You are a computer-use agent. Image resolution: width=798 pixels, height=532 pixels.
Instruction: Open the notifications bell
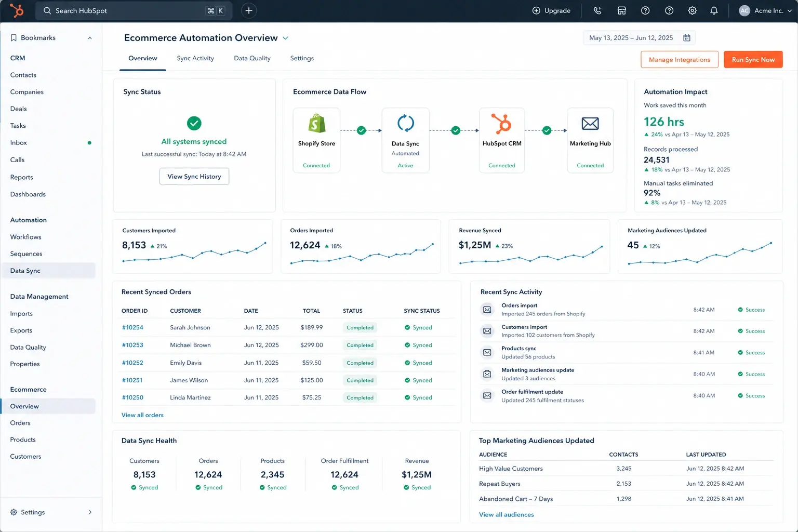pos(714,10)
